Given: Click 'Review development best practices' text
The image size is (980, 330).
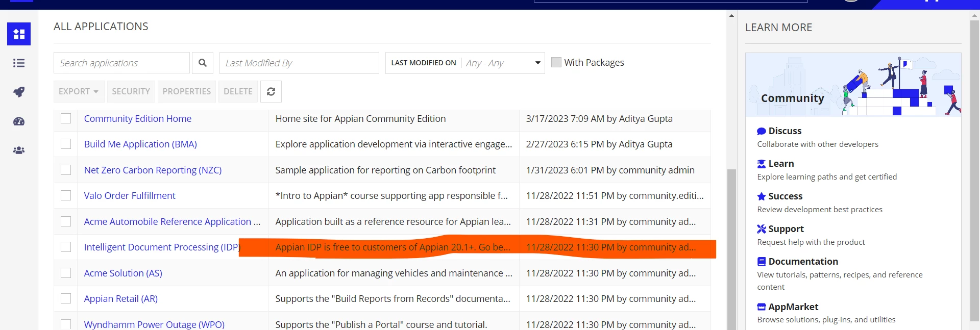Looking at the screenshot, I should (820, 210).
